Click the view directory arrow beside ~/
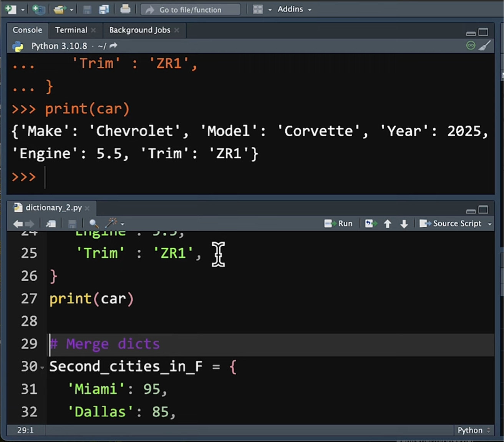504x442 pixels. (x=113, y=46)
